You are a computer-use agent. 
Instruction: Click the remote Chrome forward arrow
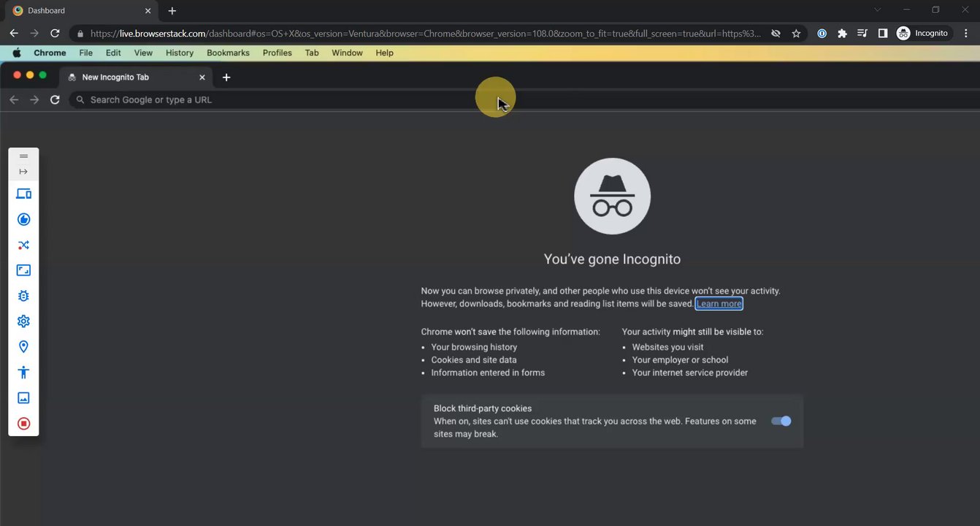pyautogui.click(x=34, y=99)
